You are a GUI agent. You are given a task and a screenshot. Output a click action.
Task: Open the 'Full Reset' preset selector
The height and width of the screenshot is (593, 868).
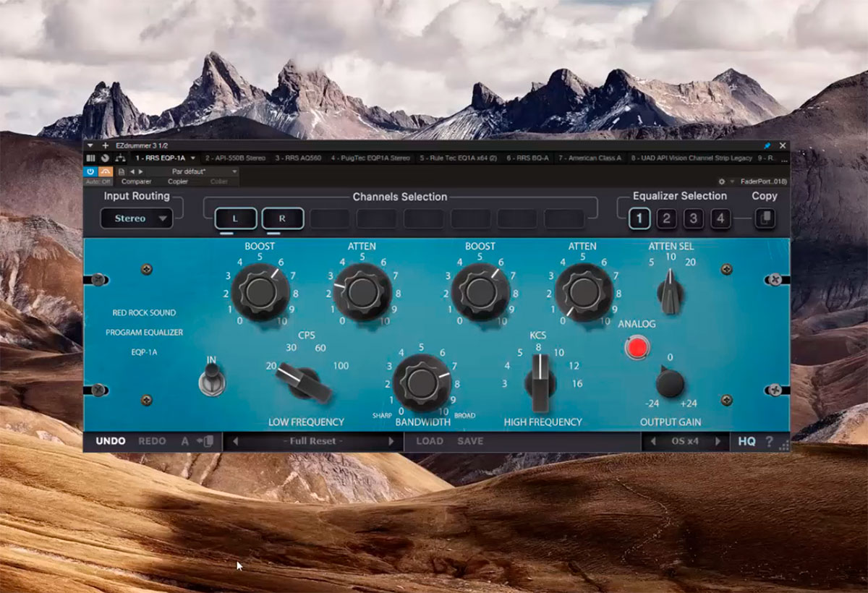point(313,441)
